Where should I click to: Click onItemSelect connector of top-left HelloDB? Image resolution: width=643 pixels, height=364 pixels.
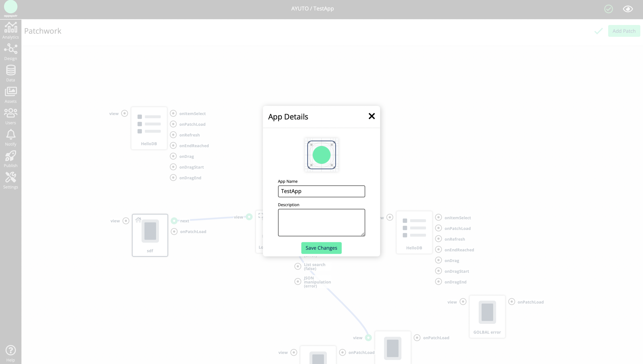pyautogui.click(x=173, y=114)
